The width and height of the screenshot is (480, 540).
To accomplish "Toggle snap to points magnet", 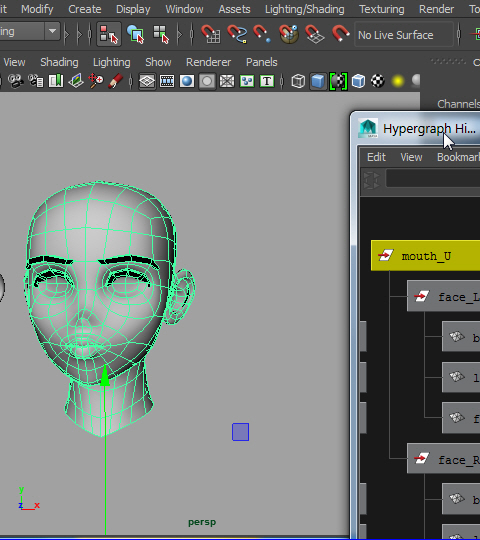I will 262,34.
